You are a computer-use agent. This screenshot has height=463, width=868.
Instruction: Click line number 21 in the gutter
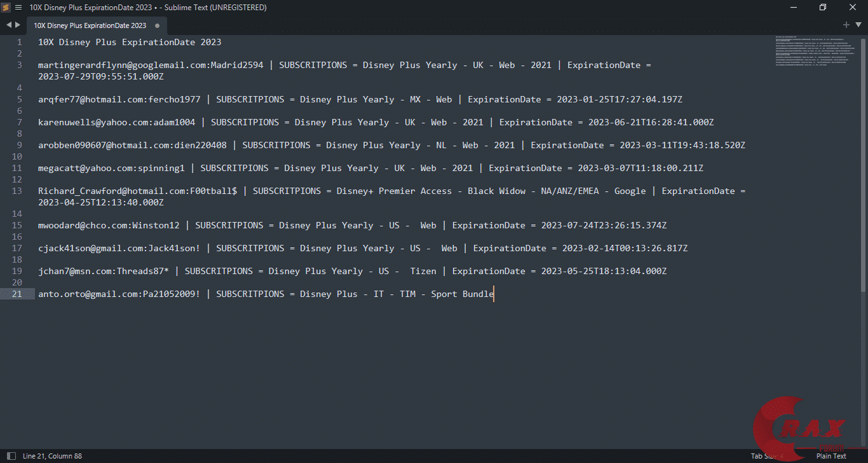pyautogui.click(x=17, y=294)
